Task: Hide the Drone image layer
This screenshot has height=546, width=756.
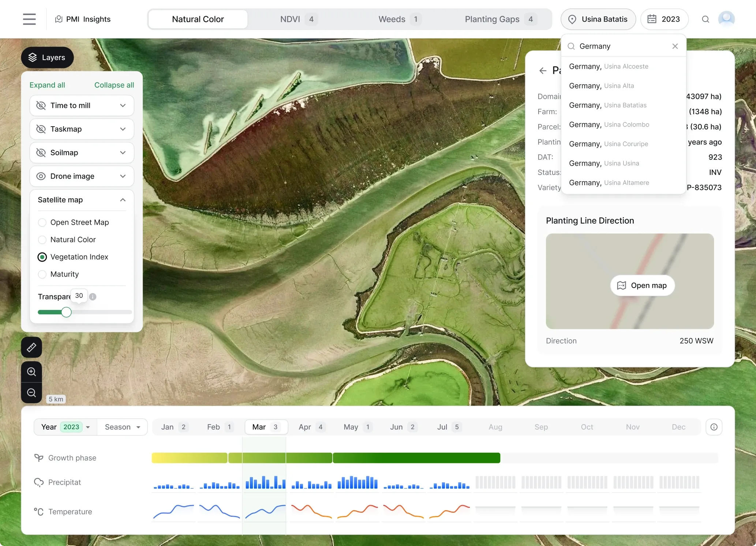Action: 41,176
